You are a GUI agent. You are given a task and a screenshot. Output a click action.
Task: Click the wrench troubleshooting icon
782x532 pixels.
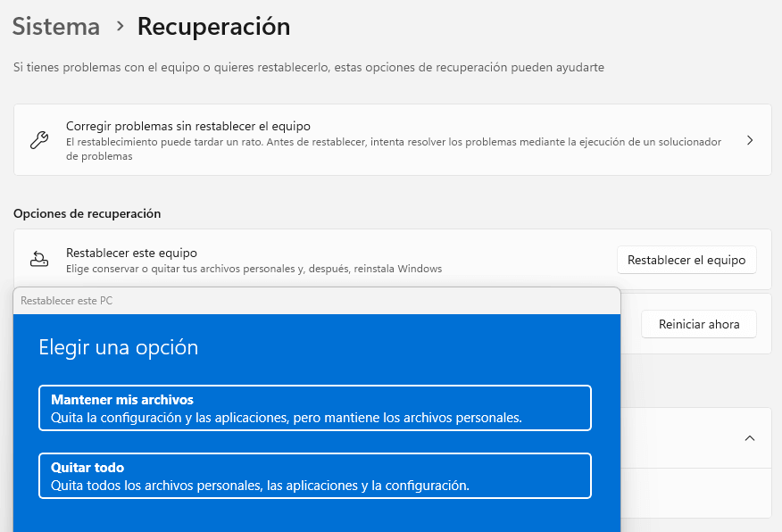click(39, 140)
